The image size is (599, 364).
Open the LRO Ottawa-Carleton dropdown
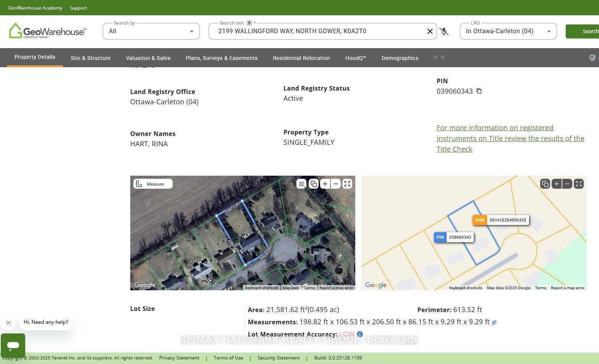pos(508,31)
